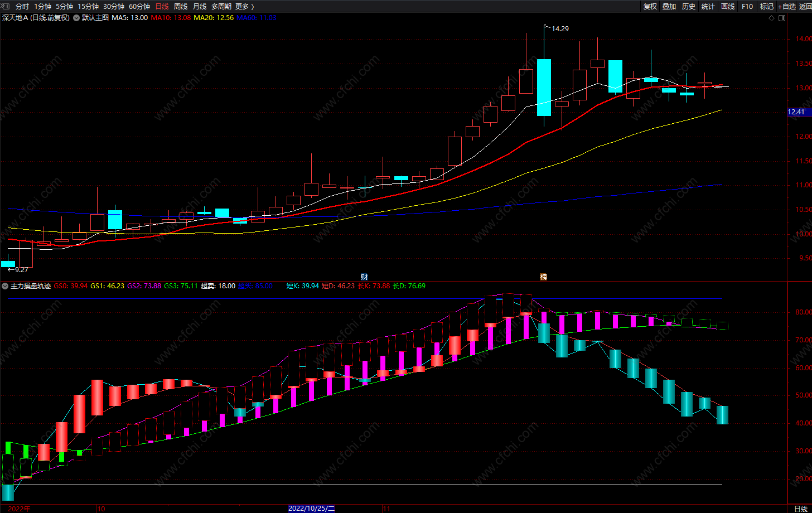Activate the 画线 drawing tools button
This screenshot has height=513, width=812.
728,7
